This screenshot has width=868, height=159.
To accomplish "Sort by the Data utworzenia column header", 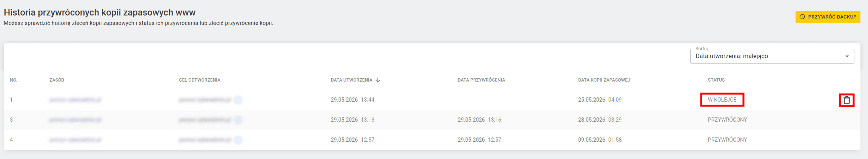I will [x=351, y=80].
